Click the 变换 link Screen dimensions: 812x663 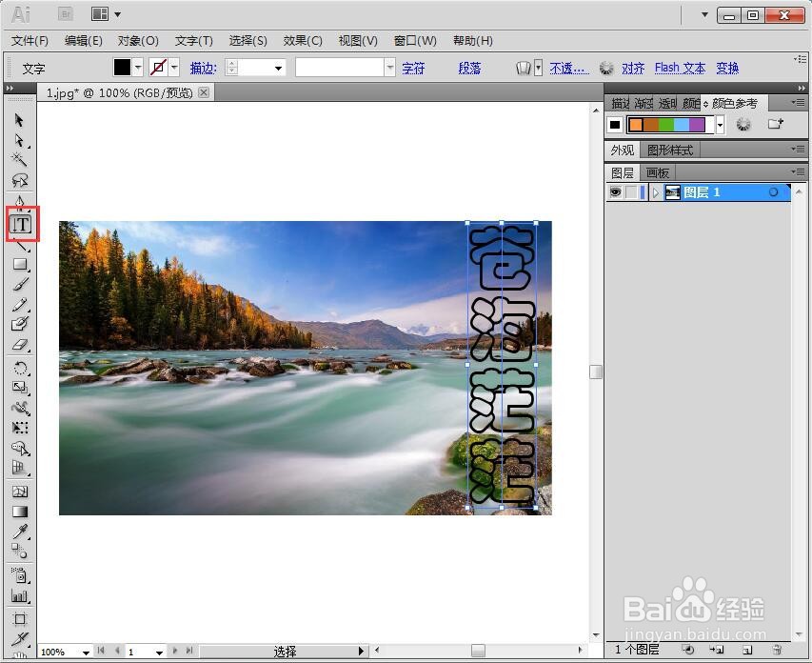coord(727,68)
